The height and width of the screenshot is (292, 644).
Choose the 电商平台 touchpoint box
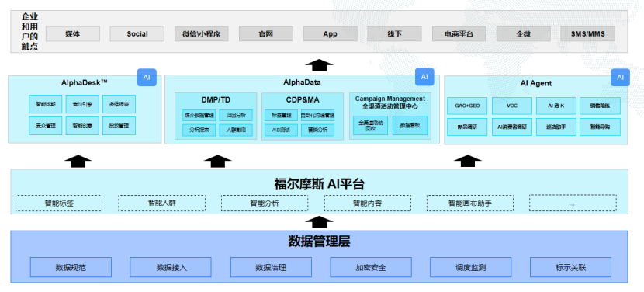[459, 33]
